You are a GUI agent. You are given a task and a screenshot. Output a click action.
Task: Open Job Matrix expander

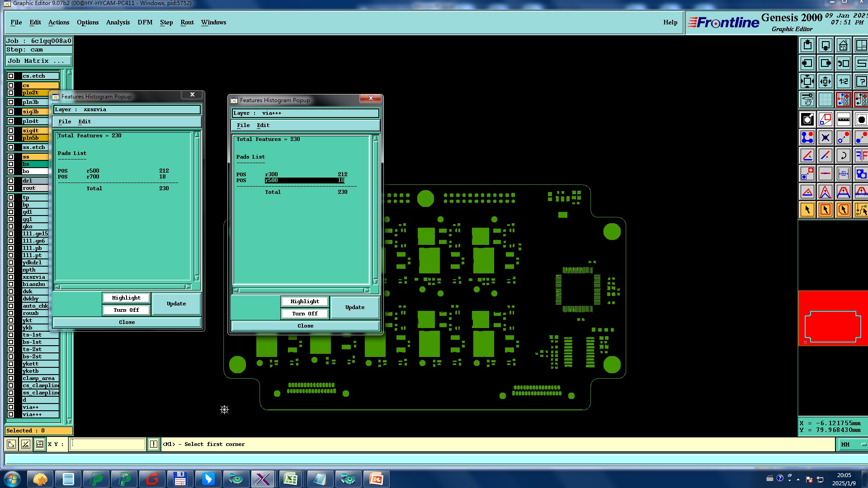click(x=38, y=61)
